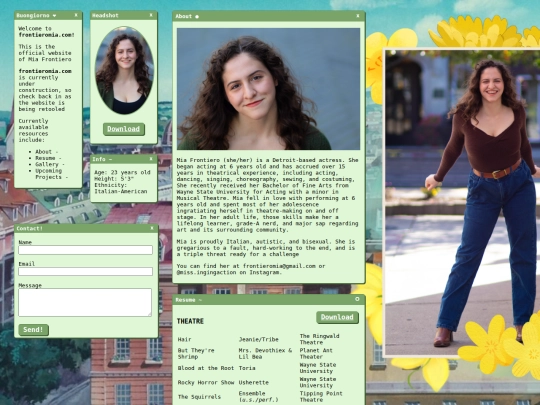Click the heart icon in Buongiorno title
This screenshot has height=405, width=540.
(x=54, y=15)
